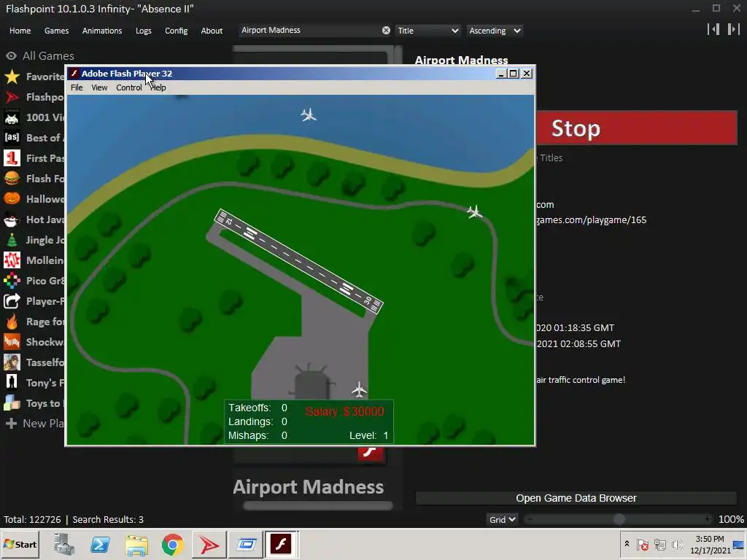
Task: Click the horizontal scrollbar under Airport Madness
Action: pyautogui.click(x=318, y=506)
